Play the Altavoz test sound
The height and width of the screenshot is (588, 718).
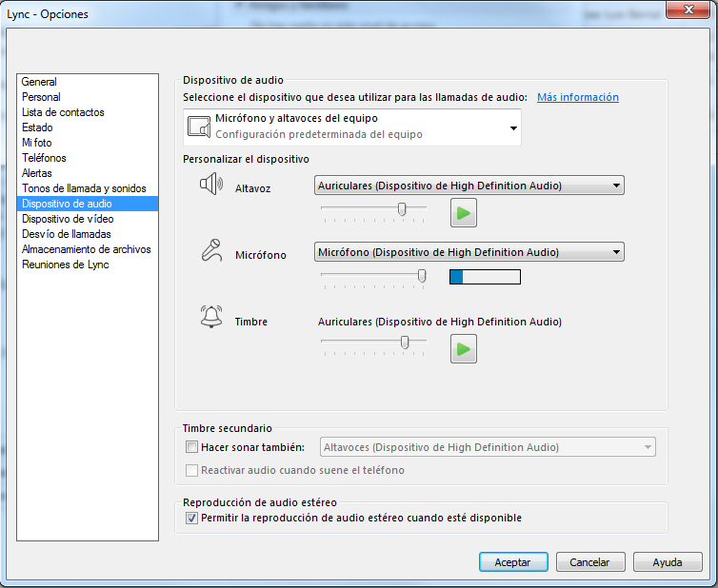click(x=464, y=213)
